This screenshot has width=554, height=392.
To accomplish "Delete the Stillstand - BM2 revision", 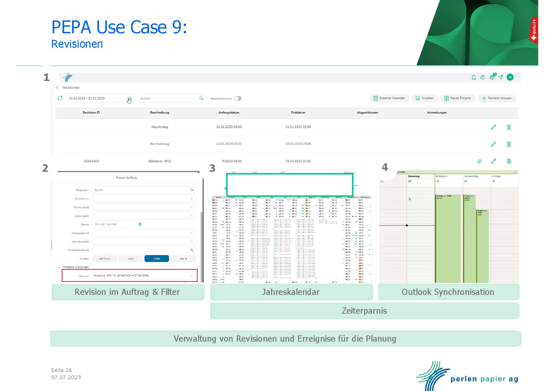I will click(x=509, y=161).
